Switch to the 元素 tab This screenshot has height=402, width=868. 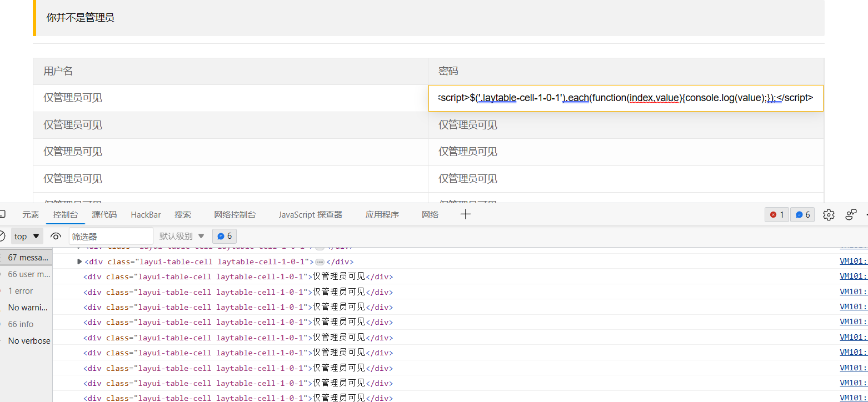click(x=31, y=215)
